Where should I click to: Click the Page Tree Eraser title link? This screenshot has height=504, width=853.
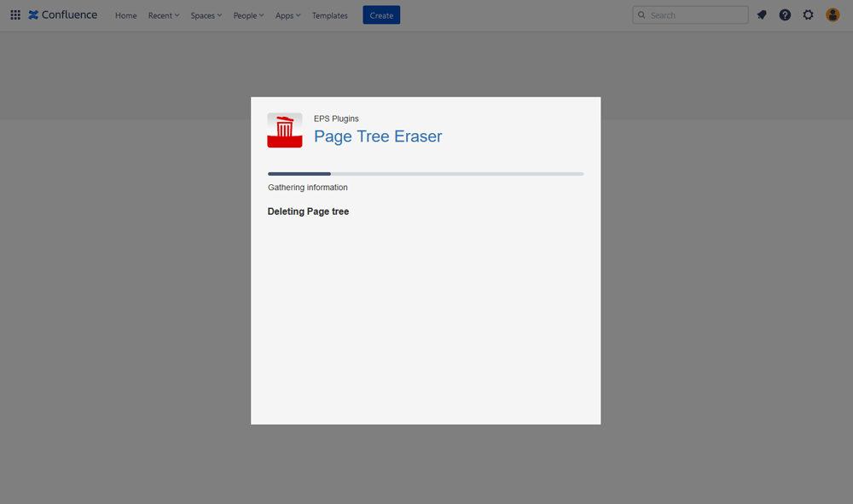pyautogui.click(x=378, y=136)
